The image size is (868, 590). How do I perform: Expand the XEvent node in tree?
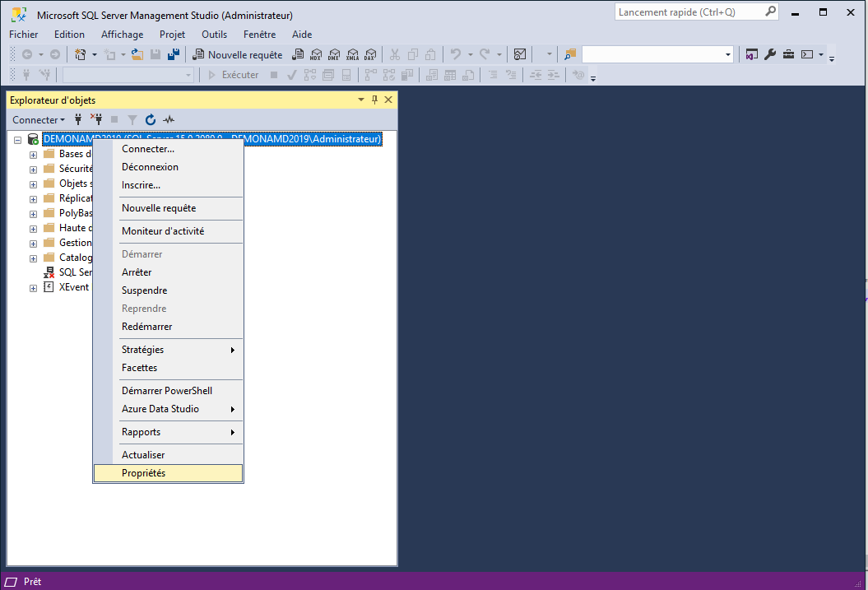[34, 288]
